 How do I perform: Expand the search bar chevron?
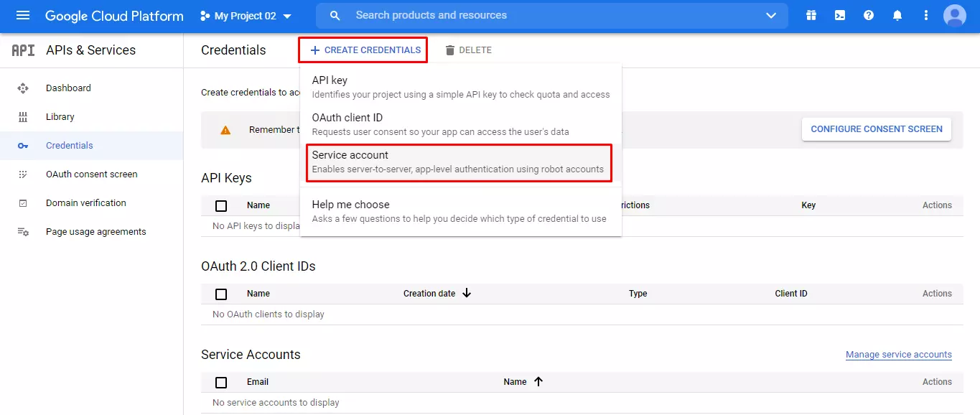[x=771, y=15]
